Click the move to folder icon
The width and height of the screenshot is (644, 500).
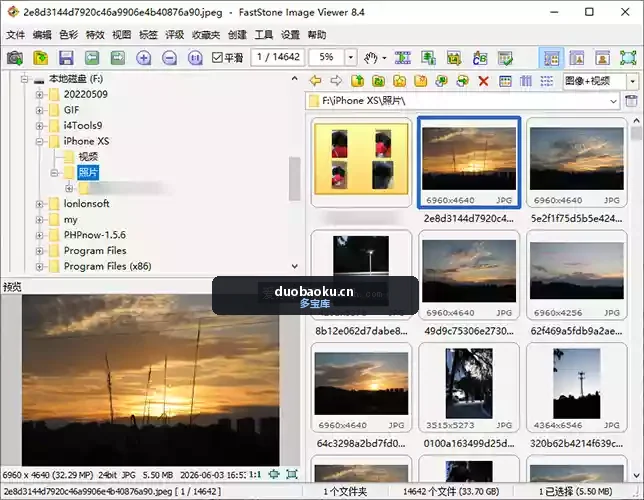click(463, 81)
